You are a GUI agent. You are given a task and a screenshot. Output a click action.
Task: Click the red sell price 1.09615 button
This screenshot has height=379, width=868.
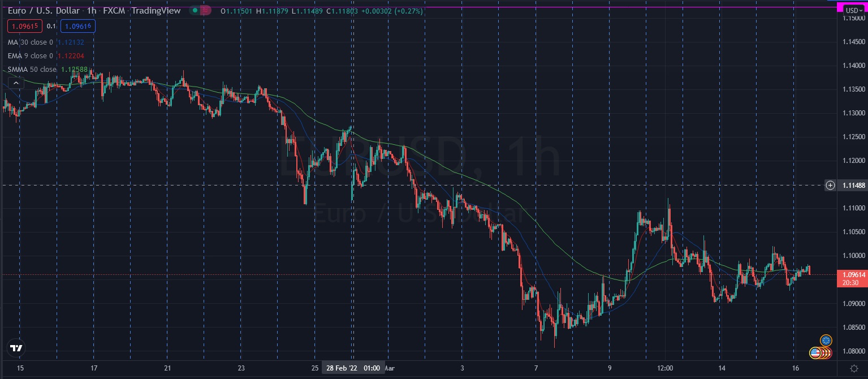pyautogui.click(x=25, y=26)
